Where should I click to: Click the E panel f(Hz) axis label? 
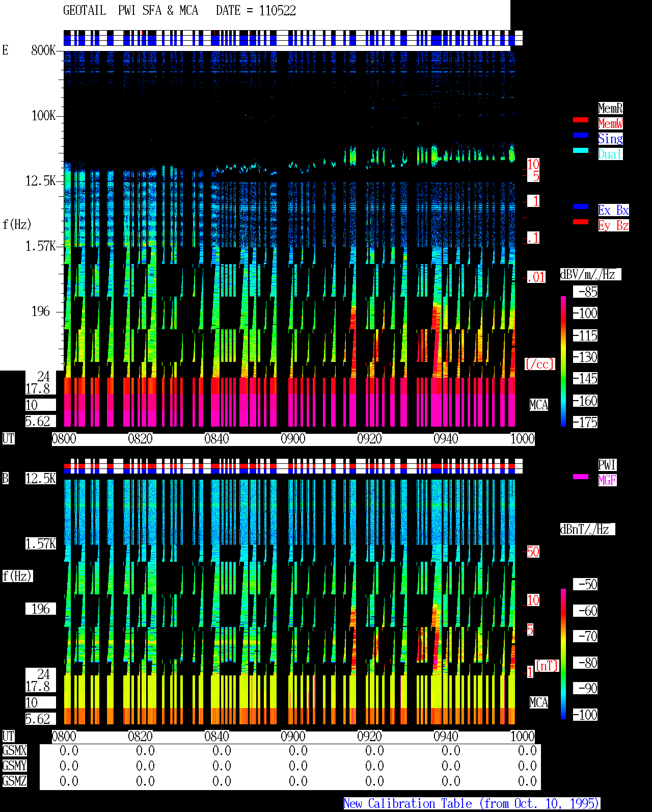pos(17,224)
